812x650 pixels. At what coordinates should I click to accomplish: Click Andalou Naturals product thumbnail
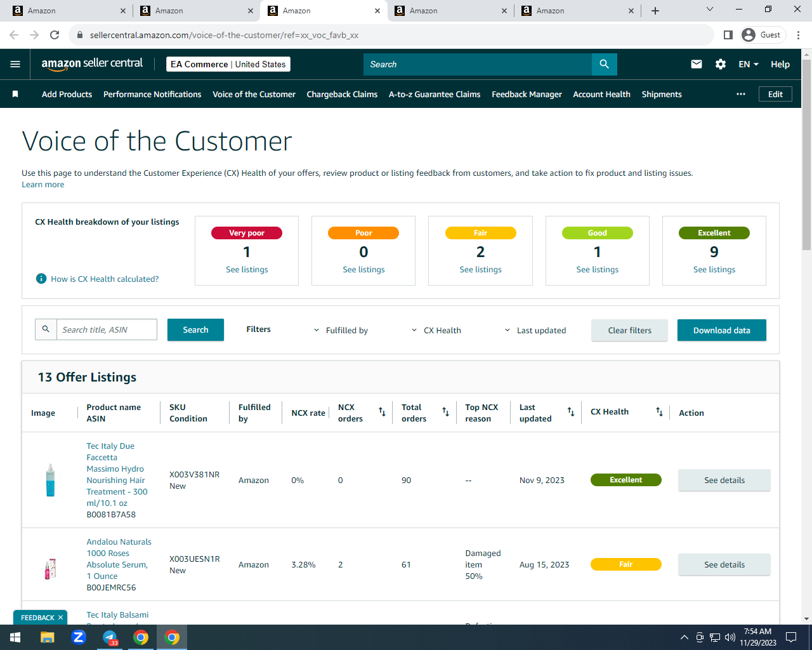(50, 568)
